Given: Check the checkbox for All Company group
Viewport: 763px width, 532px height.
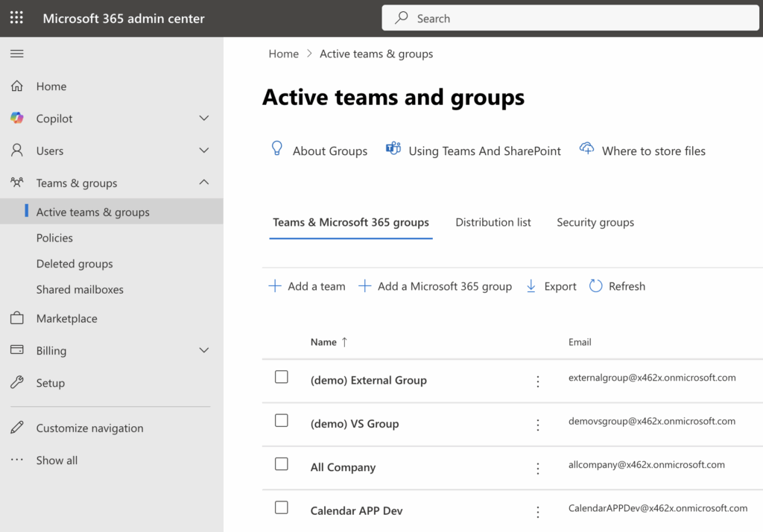Looking at the screenshot, I should pos(281,463).
